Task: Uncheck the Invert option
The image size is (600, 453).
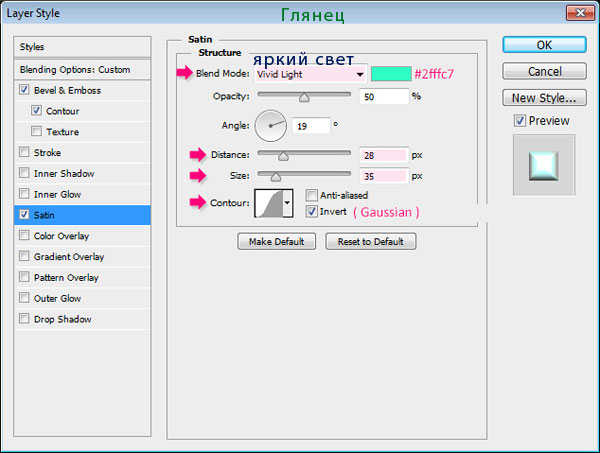Action: (x=311, y=211)
